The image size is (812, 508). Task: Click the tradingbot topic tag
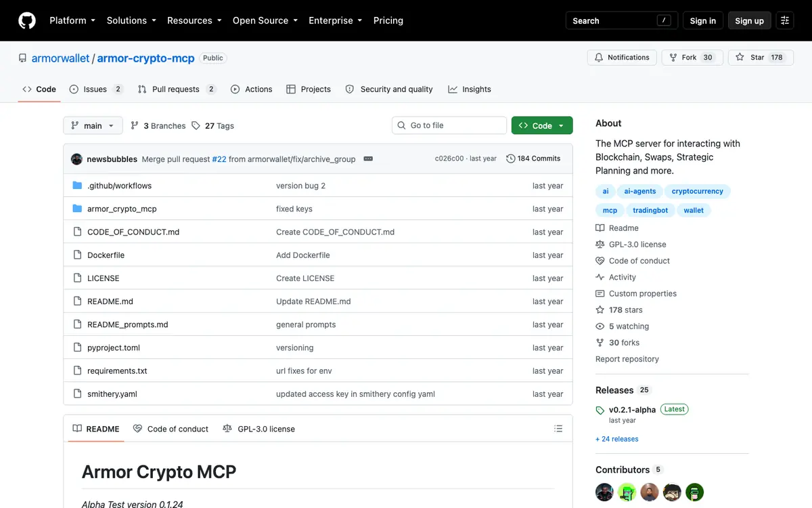pos(650,210)
